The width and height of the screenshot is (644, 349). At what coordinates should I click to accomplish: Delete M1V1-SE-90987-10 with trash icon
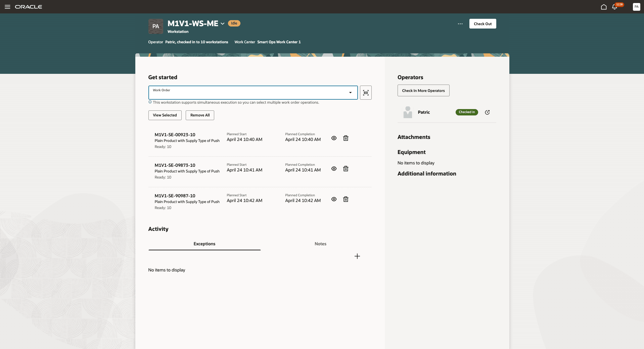point(346,199)
